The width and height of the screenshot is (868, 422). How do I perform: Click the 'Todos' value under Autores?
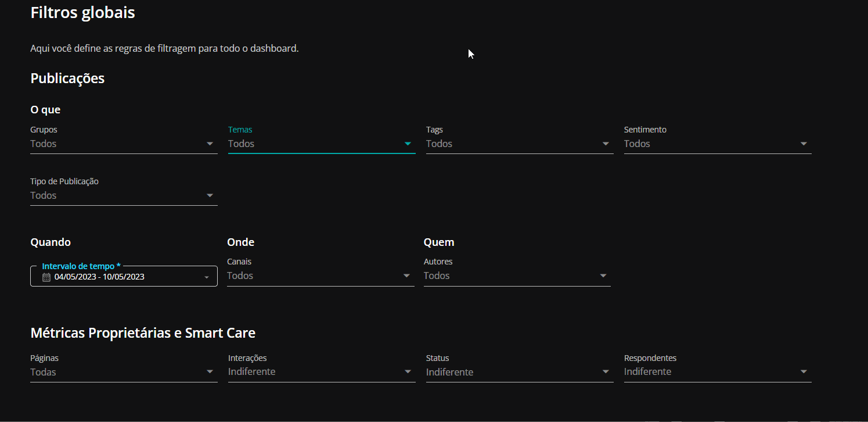[437, 276]
